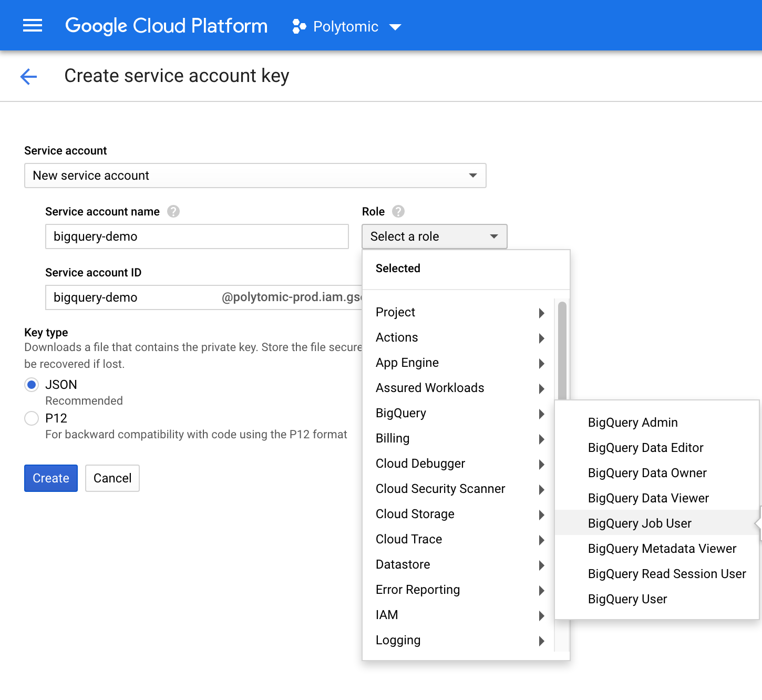Viewport: 762px width, 700px height.
Task: Click the Service account name field
Action: click(x=197, y=236)
